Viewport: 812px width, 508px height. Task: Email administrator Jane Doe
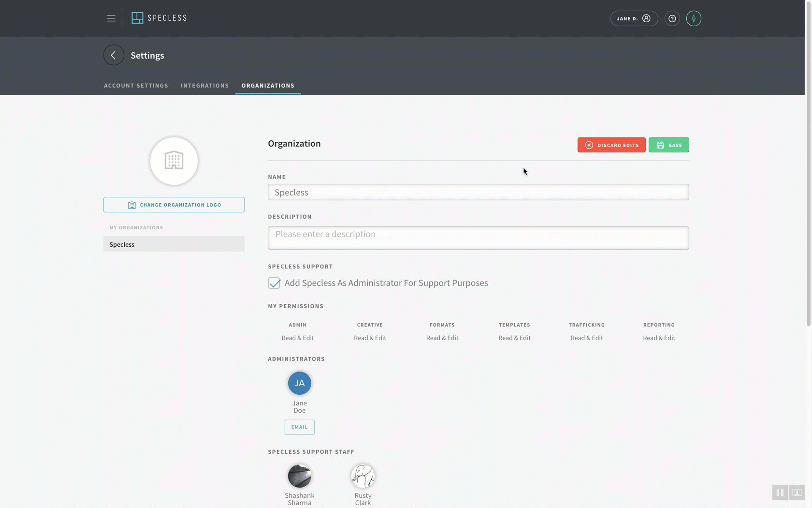pos(300,427)
